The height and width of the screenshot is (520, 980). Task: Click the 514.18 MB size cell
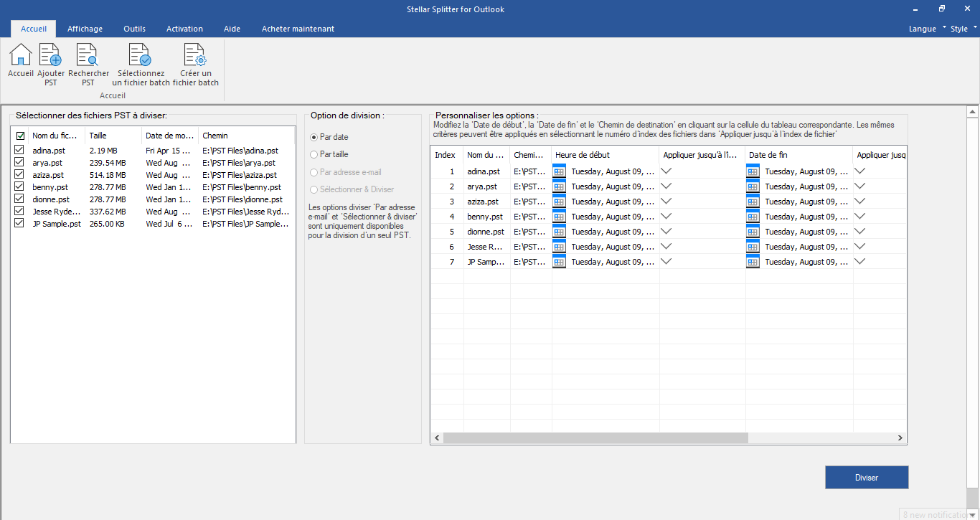[x=108, y=175]
